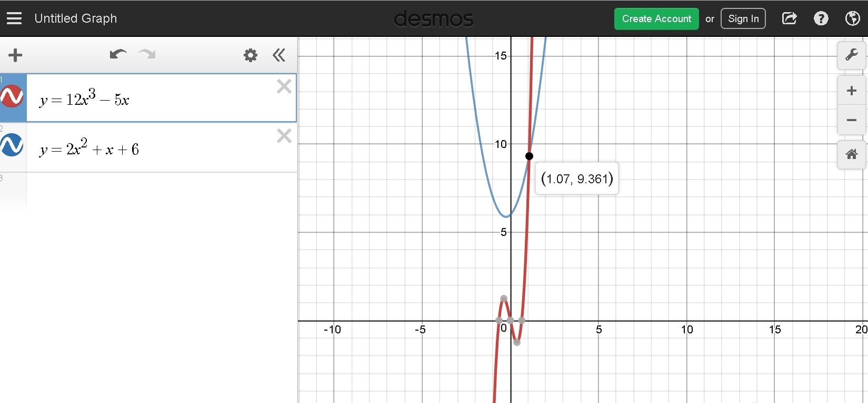Click the local maximum point on red curve
The height and width of the screenshot is (403, 868).
tap(504, 299)
